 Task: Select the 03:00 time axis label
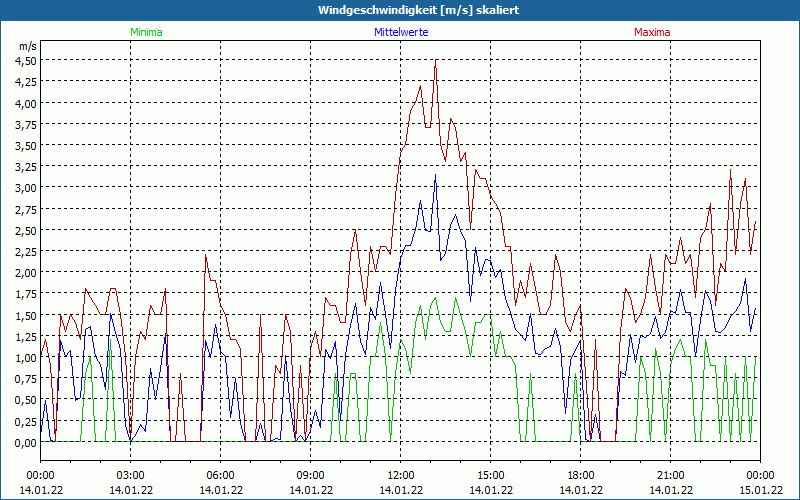point(130,475)
